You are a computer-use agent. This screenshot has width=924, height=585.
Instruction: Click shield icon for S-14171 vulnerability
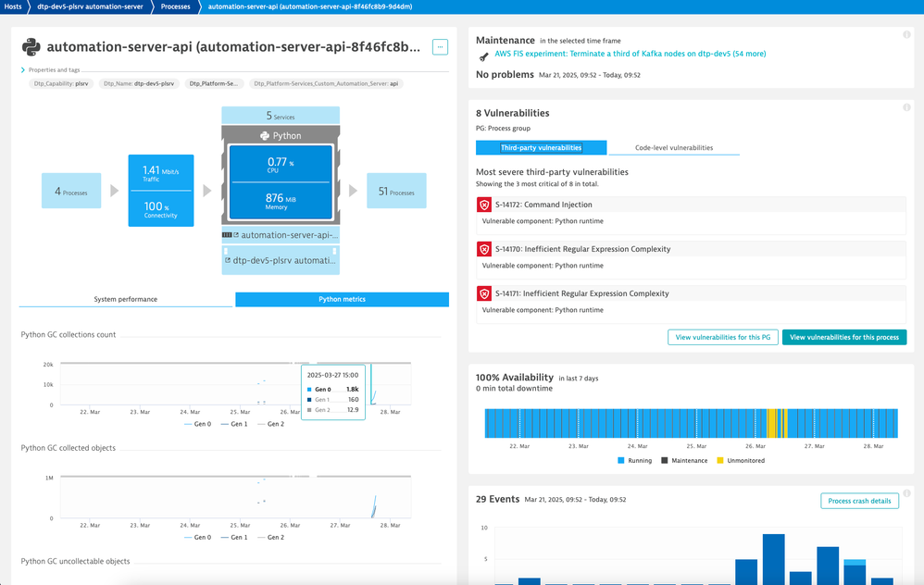pos(484,293)
